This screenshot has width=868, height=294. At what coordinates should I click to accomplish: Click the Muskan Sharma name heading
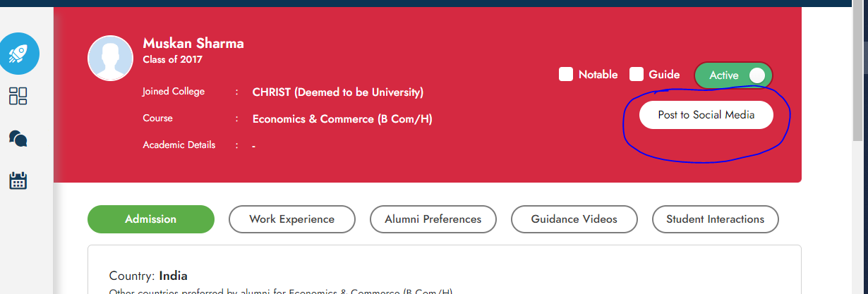pos(193,44)
